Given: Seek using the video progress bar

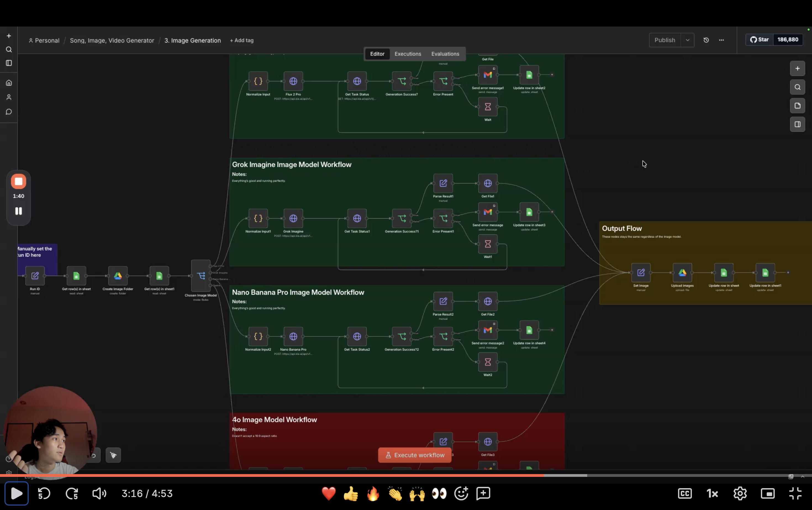Looking at the screenshot, I should point(406,475).
